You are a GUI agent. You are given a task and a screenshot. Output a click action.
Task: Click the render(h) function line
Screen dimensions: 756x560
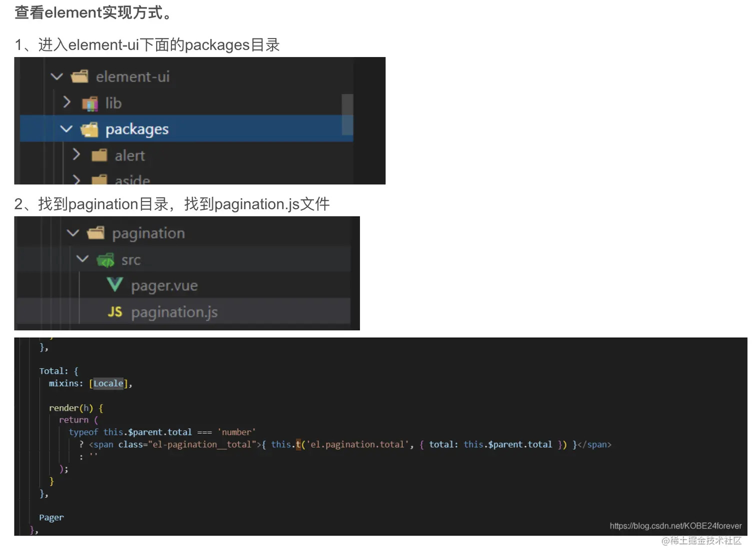pyautogui.click(x=76, y=408)
